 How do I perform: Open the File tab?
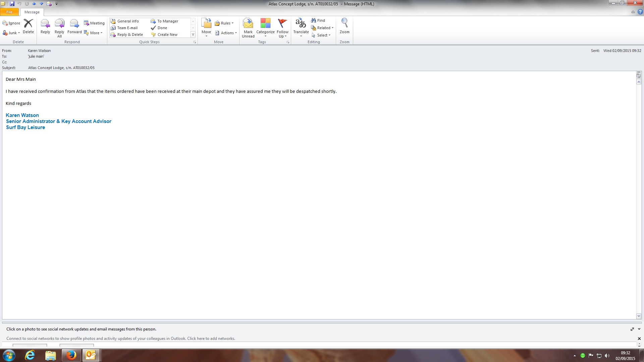pos(9,12)
